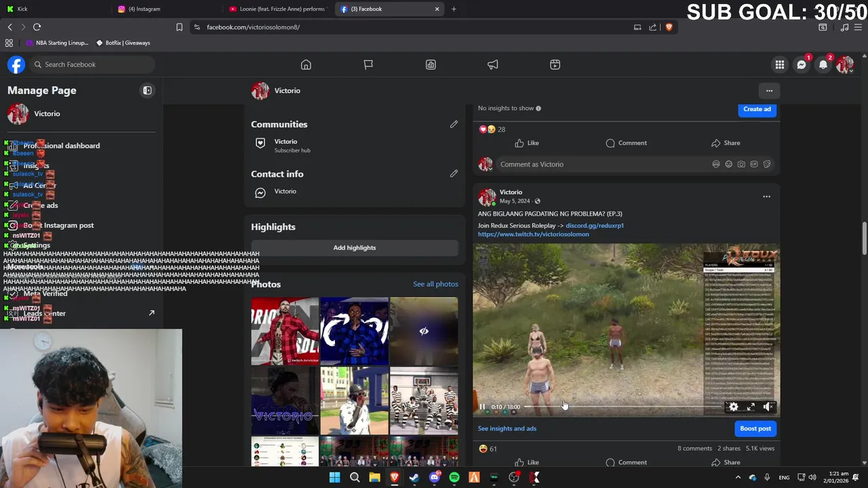Collapse the Manage Page sidebar

pos(147,90)
